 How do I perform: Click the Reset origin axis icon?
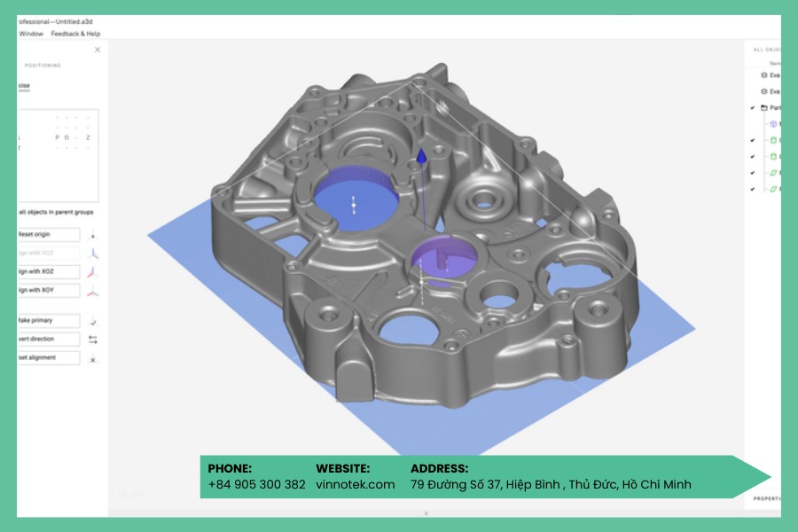point(92,235)
